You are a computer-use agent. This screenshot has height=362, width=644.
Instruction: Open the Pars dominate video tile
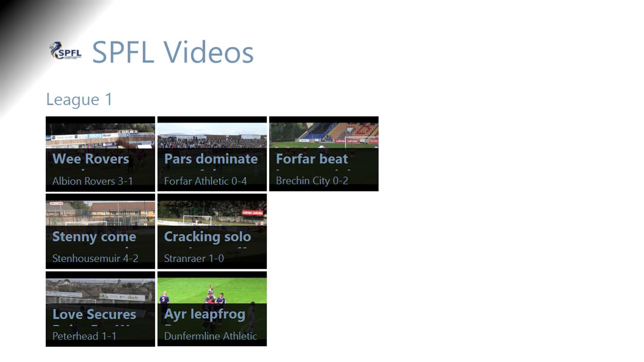tap(212, 154)
